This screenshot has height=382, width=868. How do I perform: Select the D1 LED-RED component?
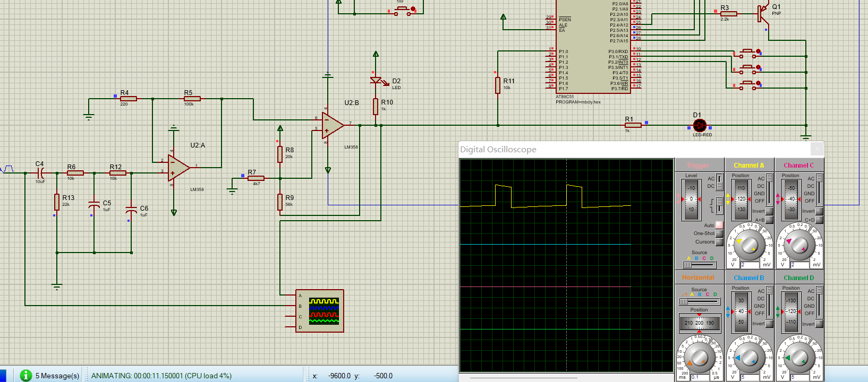point(700,126)
